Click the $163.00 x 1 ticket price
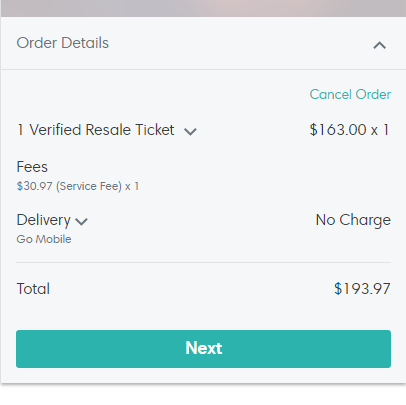This screenshot has width=406, height=405. pos(349,130)
